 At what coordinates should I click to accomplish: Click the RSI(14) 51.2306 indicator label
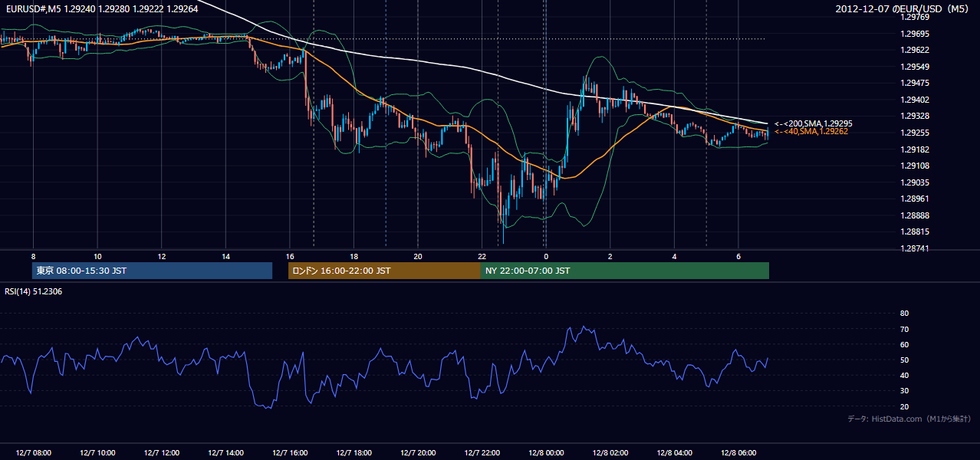tap(34, 291)
